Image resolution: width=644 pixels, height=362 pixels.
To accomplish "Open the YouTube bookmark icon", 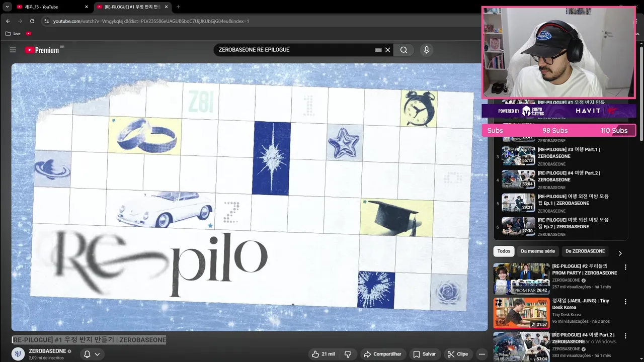I will [29, 33].
